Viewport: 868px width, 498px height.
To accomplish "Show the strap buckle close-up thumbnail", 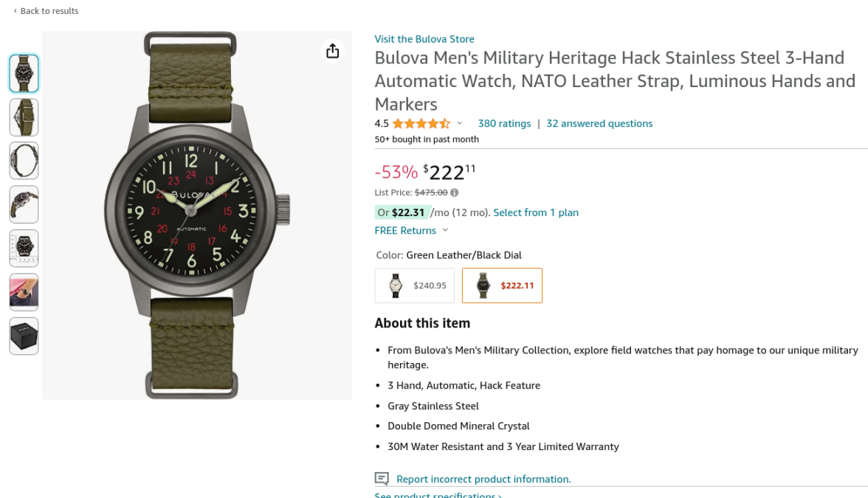I will pos(24,117).
